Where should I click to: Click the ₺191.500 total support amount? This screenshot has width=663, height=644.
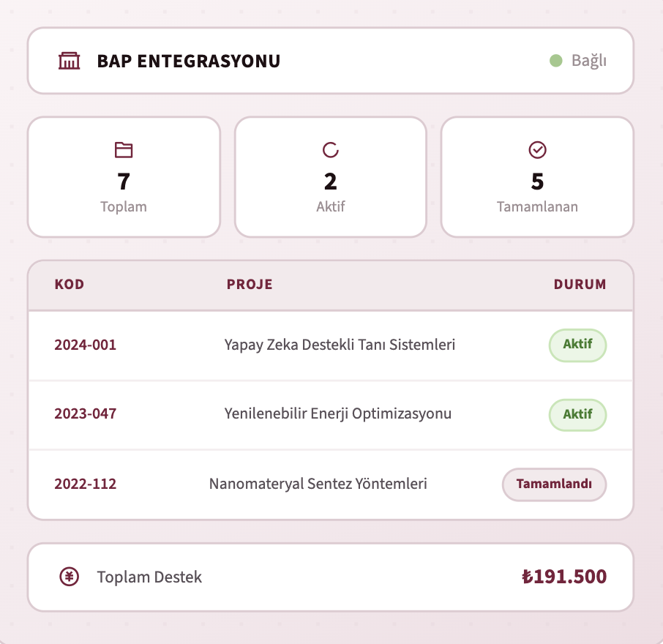click(563, 577)
